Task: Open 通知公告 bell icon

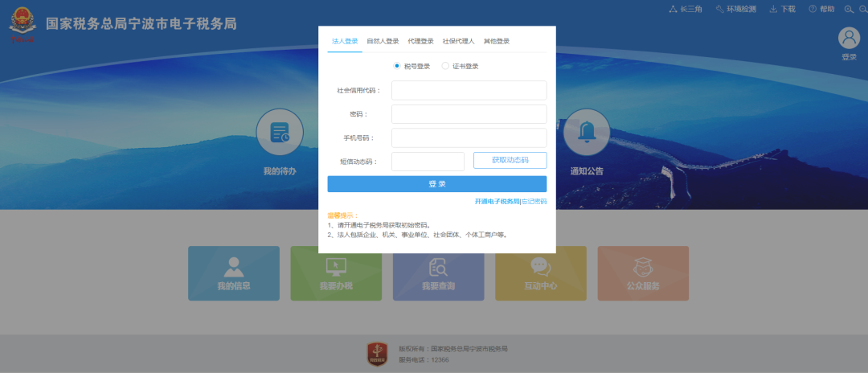Action: [587, 133]
